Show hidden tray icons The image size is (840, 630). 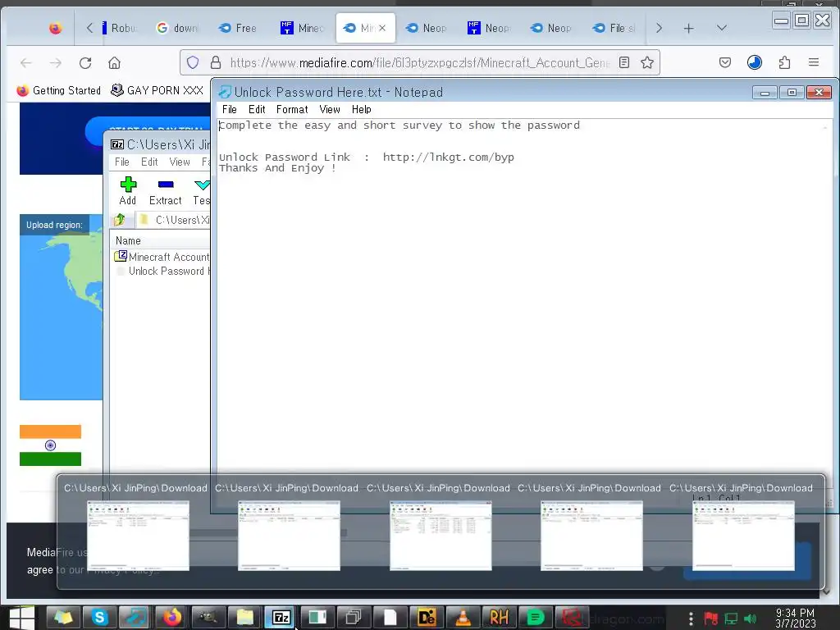pos(691,619)
